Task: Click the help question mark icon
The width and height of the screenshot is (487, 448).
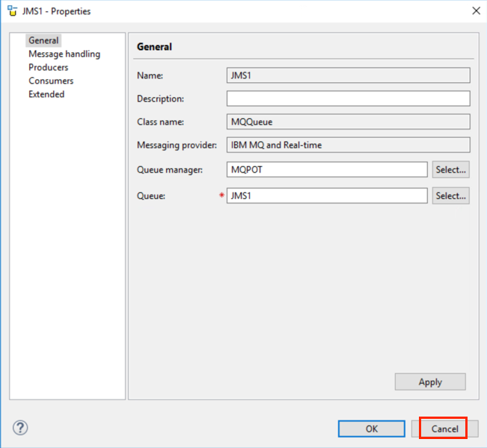Action: (x=20, y=428)
